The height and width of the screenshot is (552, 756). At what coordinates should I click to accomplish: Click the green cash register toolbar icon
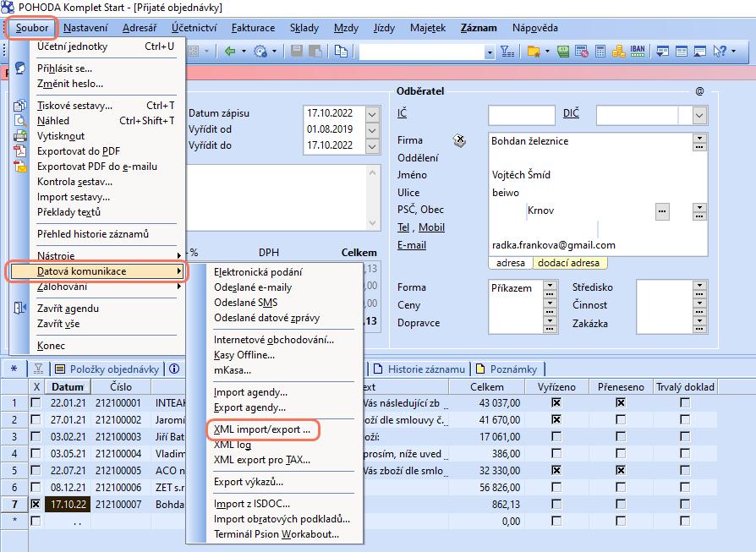pos(562,51)
